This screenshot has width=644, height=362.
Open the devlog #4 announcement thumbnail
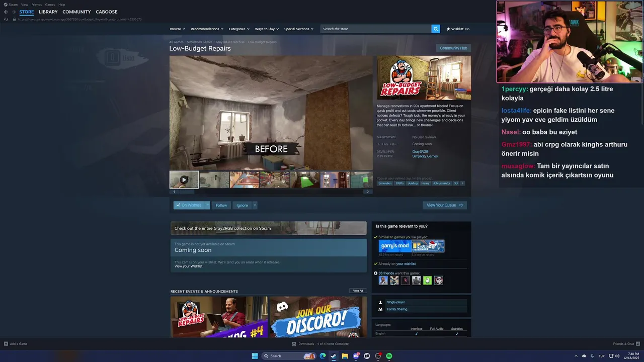219,317
